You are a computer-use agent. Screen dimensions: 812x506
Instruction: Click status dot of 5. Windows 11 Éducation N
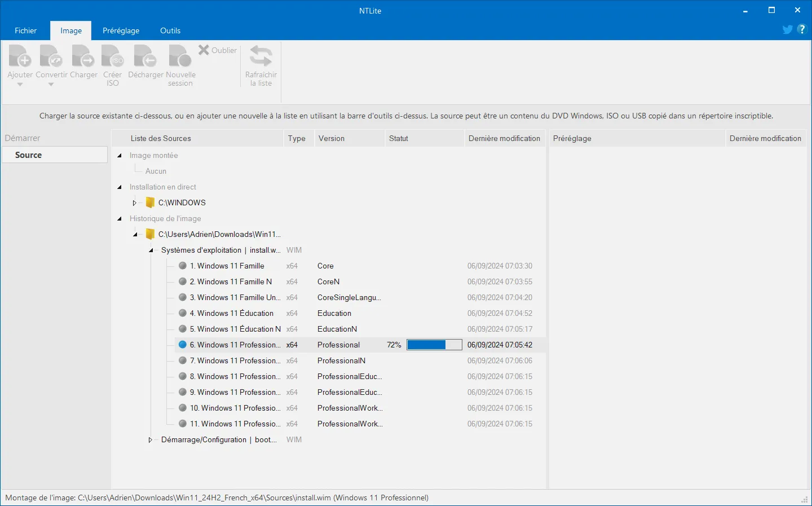[x=183, y=329]
